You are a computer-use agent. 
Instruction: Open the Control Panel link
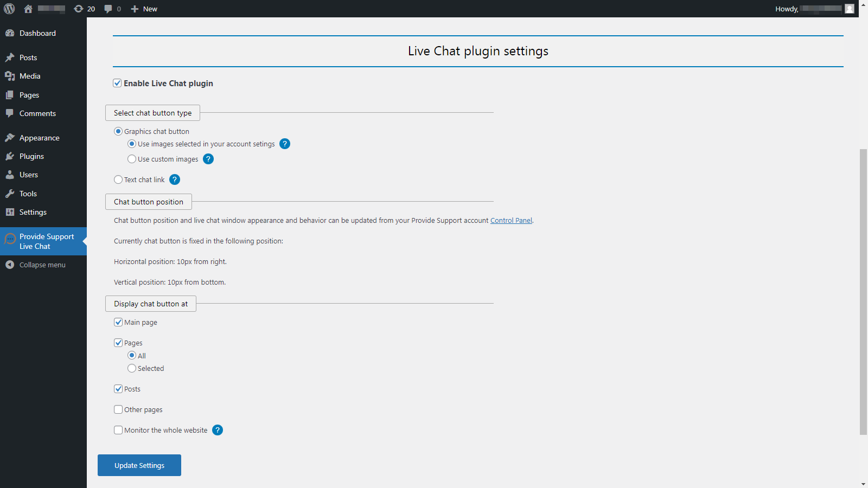click(x=511, y=220)
